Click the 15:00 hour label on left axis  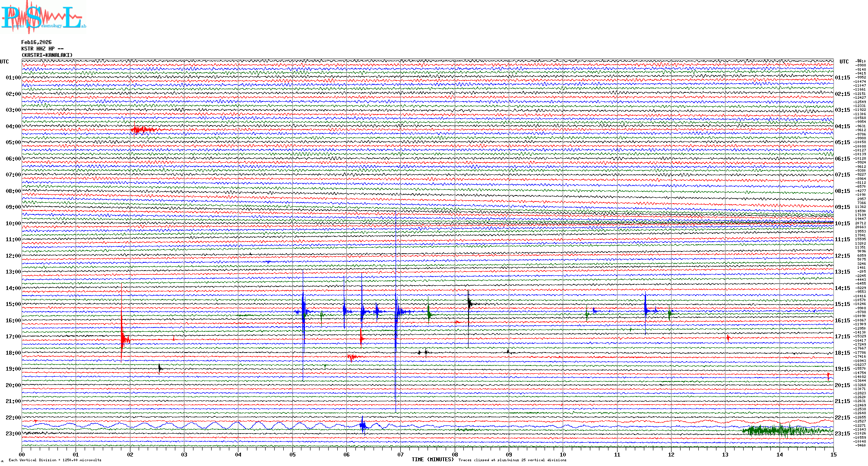click(x=13, y=304)
